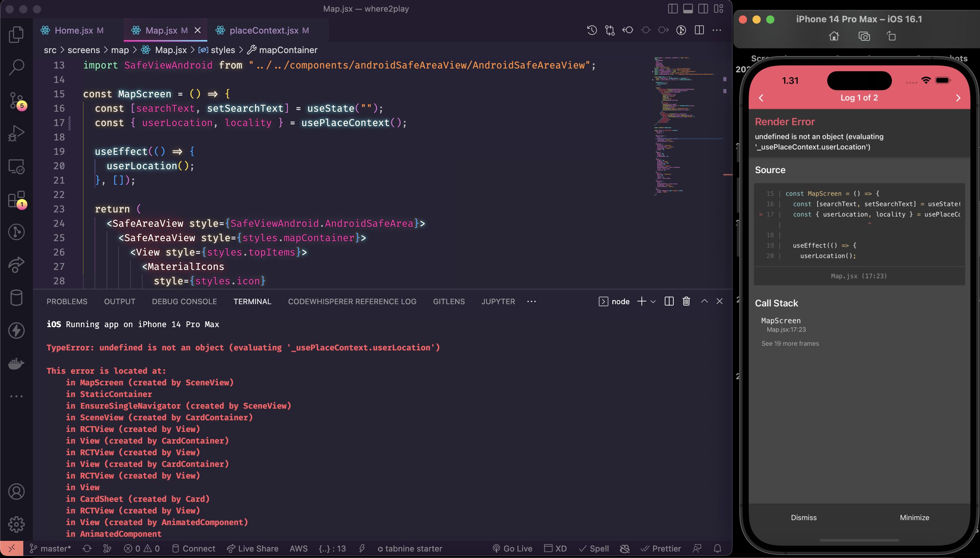Go to next error log arrow
Viewport: 980px width, 558px height.
click(x=958, y=98)
